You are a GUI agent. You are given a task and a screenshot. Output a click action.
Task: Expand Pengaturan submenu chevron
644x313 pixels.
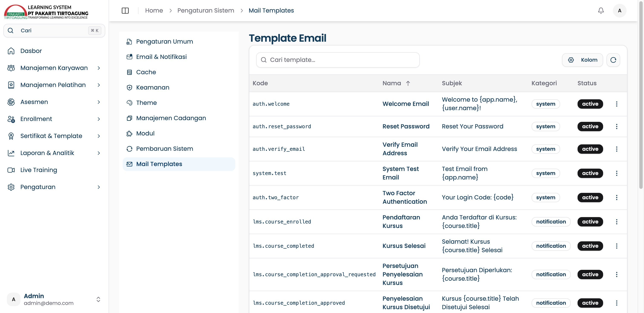(99, 187)
